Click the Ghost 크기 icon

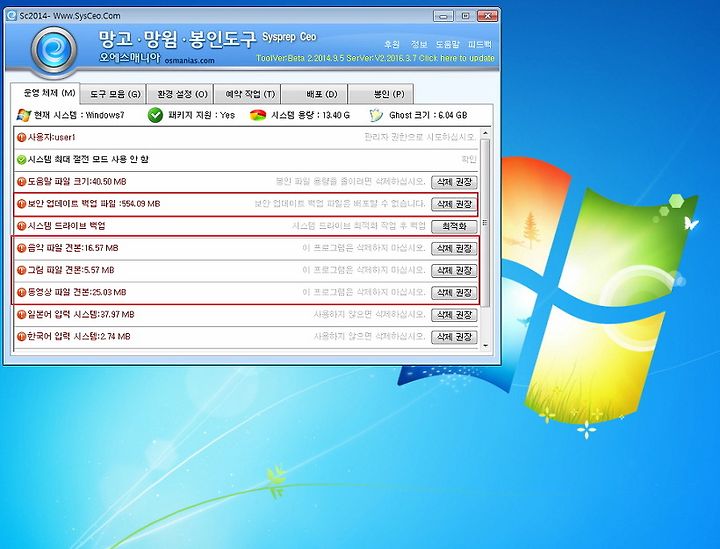click(376, 115)
